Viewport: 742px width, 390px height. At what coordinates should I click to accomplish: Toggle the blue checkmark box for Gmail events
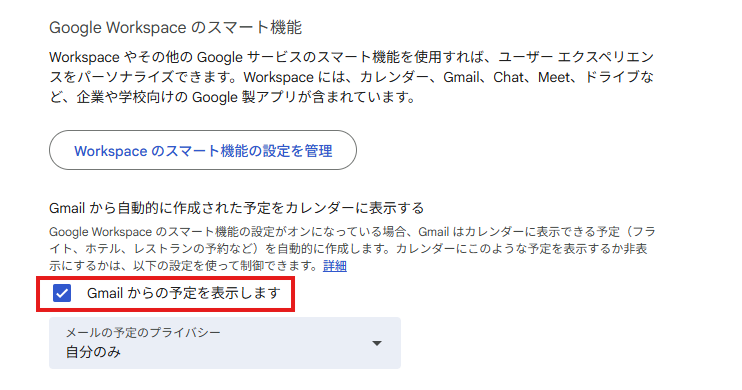pyautogui.click(x=62, y=293)
